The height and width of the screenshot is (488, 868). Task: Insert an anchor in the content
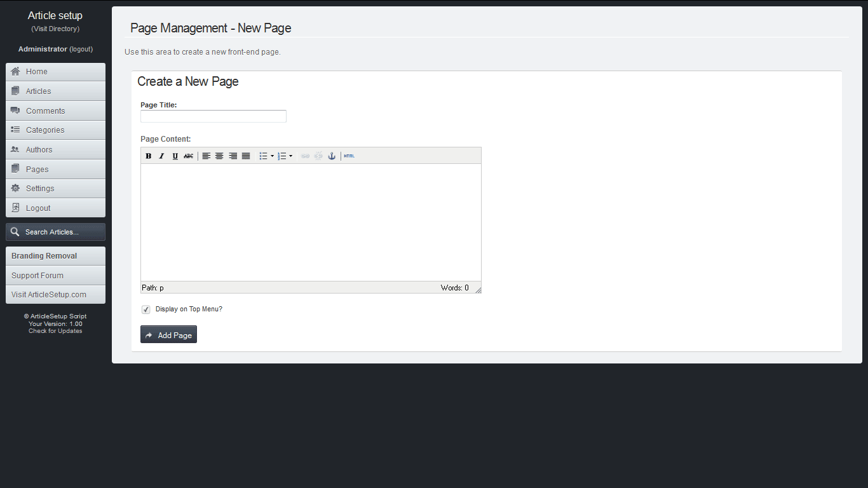point(332,156)
